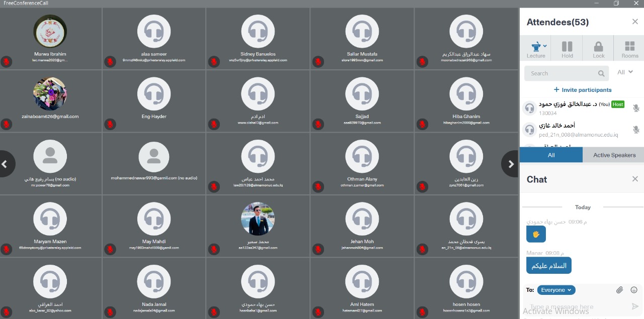The image size is (644, 319).
Task: Go to the next page of participant tiles
Action: [511, 164]
